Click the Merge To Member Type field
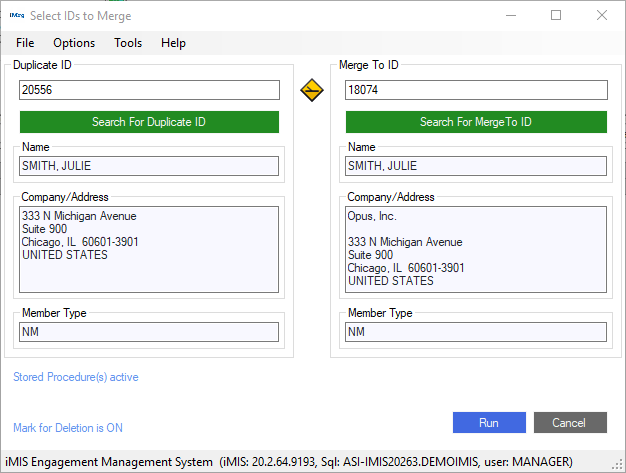Image resolution: width=626 pixels, height=473 pixels. point(476,332)
